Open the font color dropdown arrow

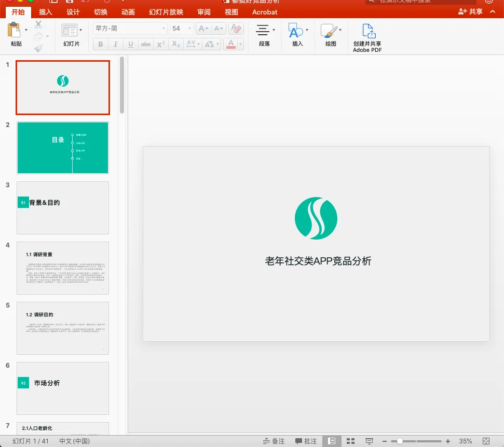[240, 44]
